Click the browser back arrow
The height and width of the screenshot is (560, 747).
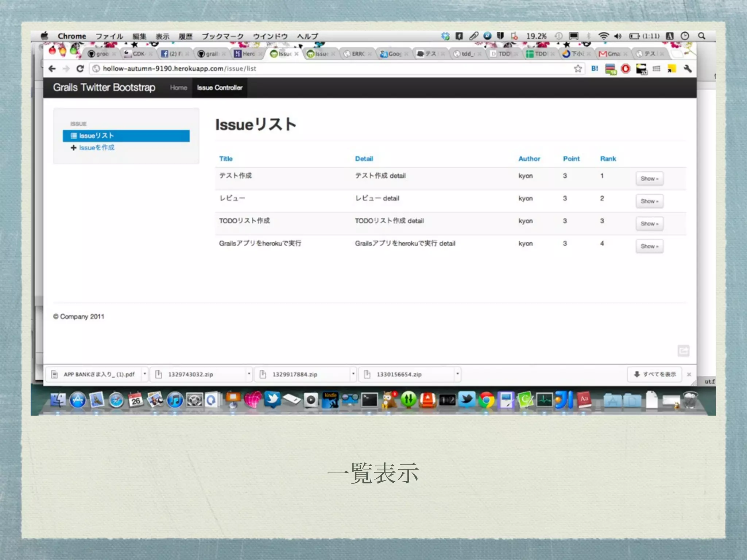coord(52,69)
